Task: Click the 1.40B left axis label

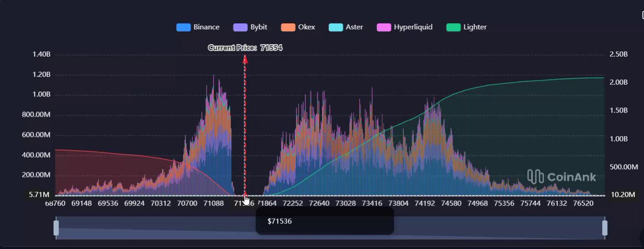Action: (41, 54)
